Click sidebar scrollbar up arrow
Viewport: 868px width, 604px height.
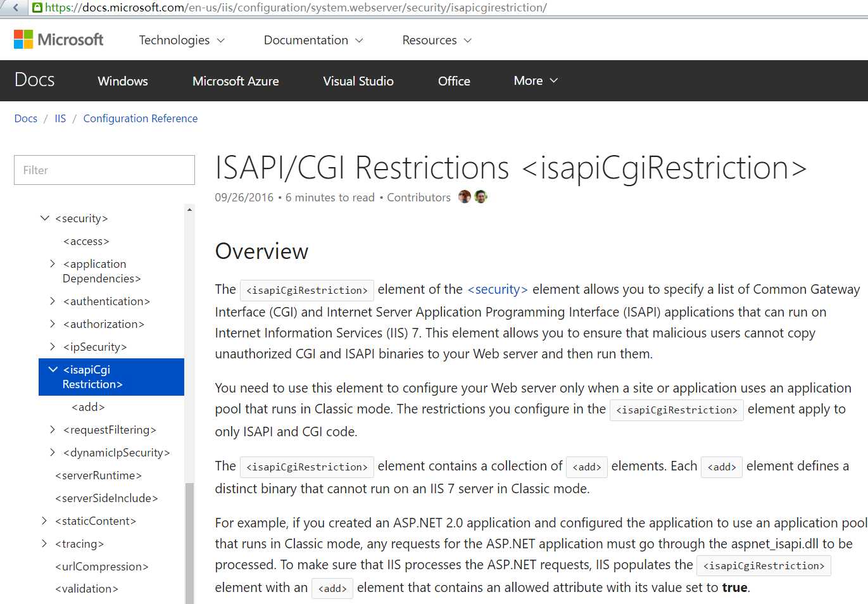(x=189, y=210)
